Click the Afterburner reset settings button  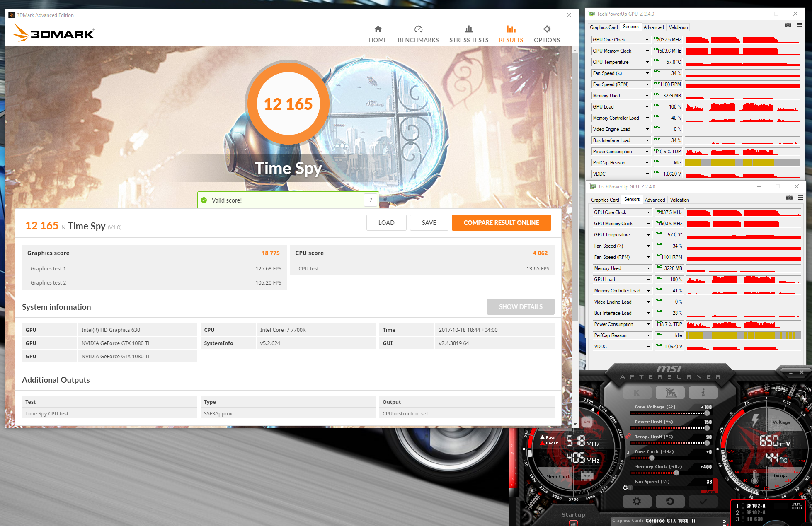[x=670, y=502]
